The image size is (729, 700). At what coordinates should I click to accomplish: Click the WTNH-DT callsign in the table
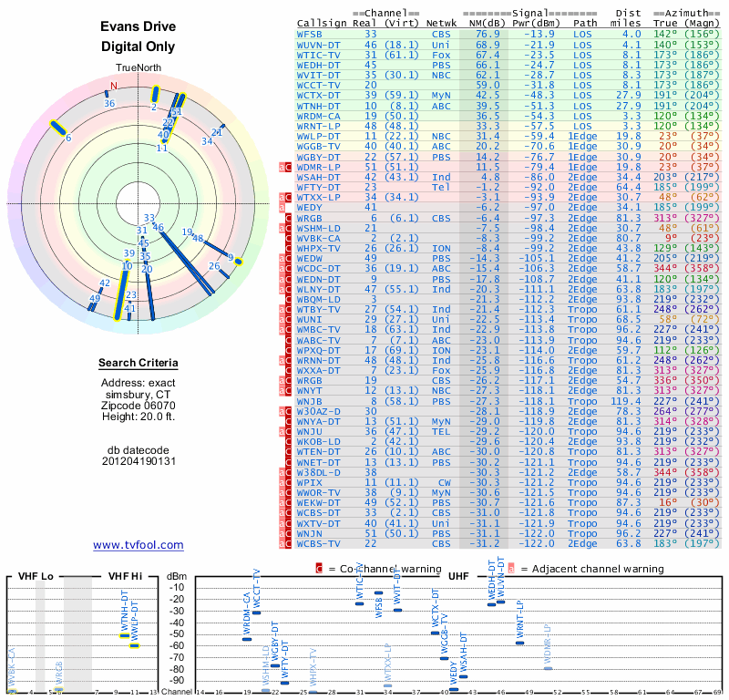[318, 106]
